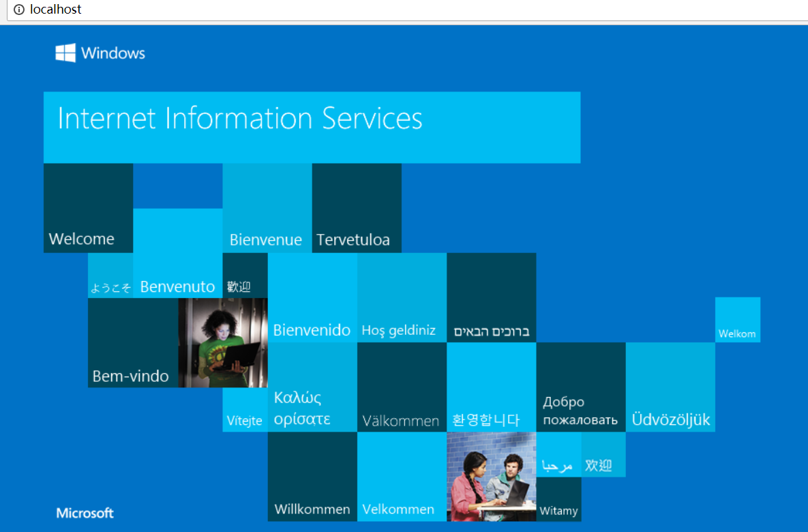808x532 pixels.
Task: Click the photo of two people with laptop
Action: coord(492,477)
